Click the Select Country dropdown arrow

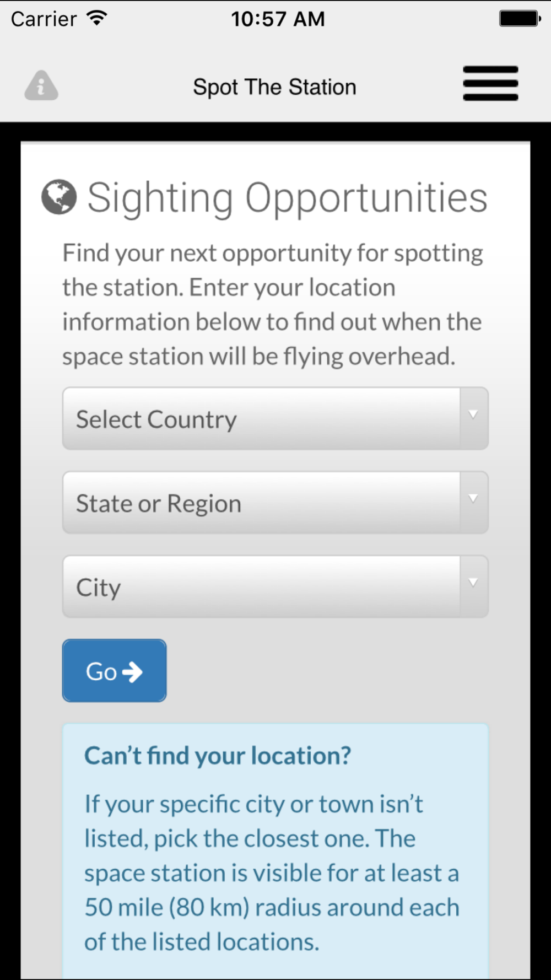point(473,414)
